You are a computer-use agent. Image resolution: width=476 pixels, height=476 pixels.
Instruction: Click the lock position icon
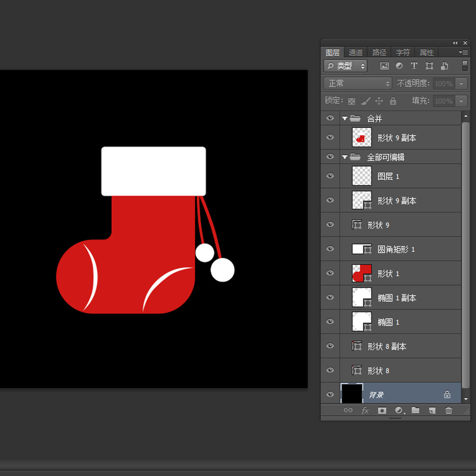[x=379, y=101]
